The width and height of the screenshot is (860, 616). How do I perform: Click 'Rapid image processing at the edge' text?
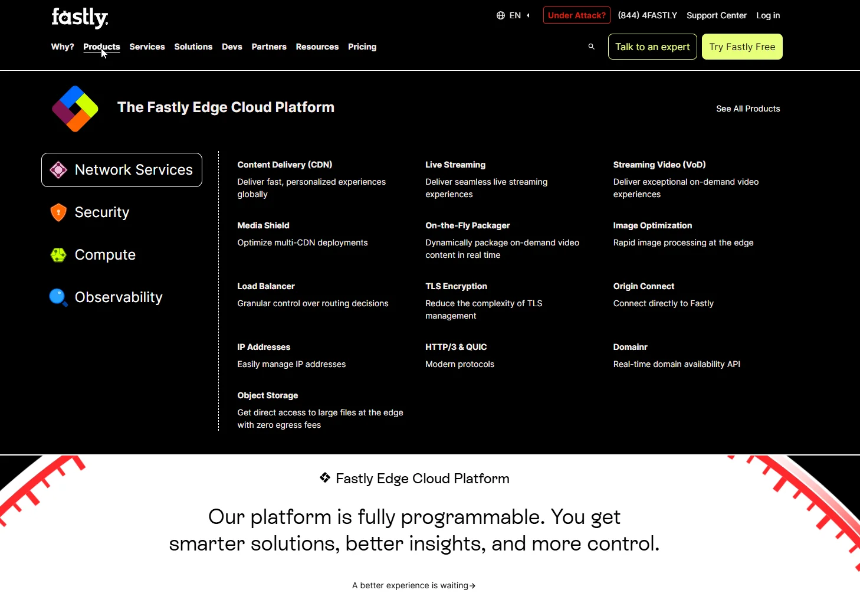click(683, 243)
